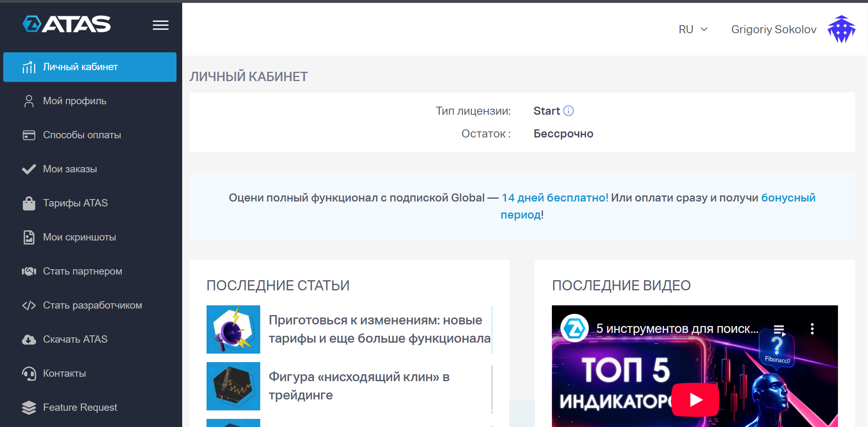Click the Мои скриншоты image file icon

[29, 237]
